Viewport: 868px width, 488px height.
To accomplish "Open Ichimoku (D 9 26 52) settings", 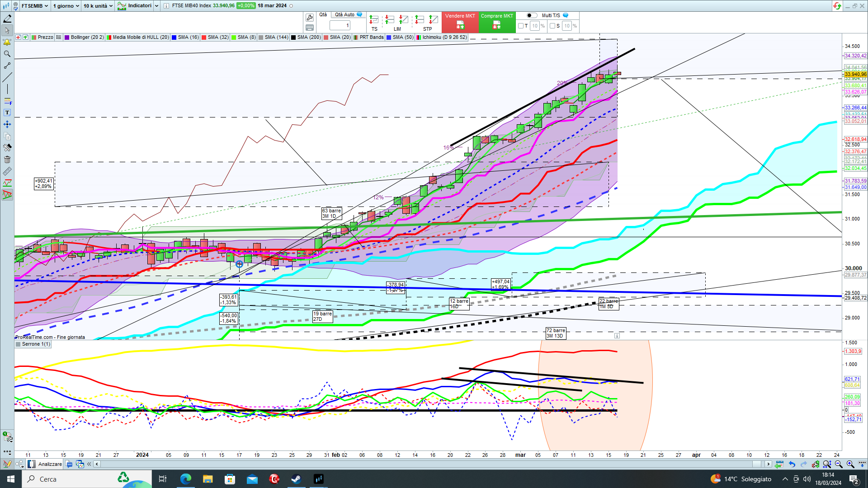I will pos(442,37).
